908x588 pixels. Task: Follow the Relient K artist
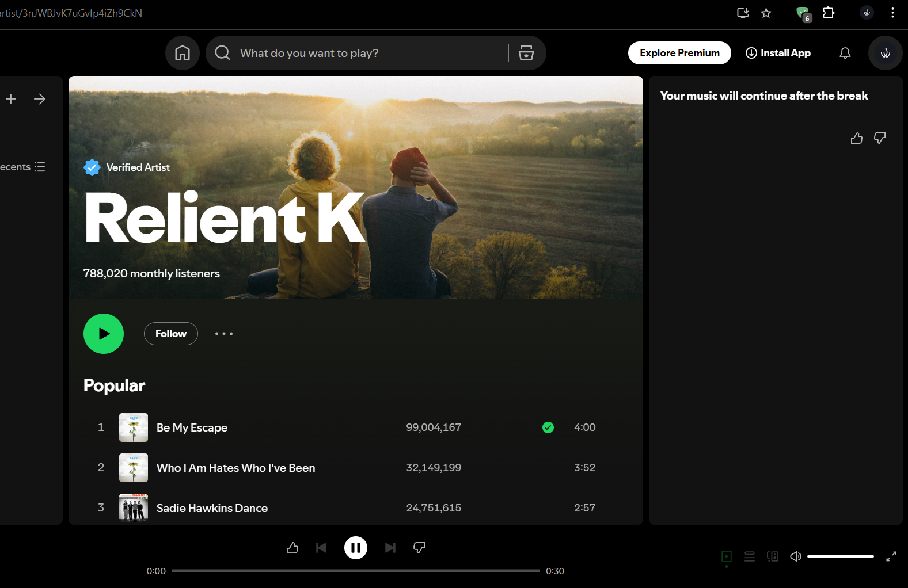pyautogui.click(x=170, y=334)
